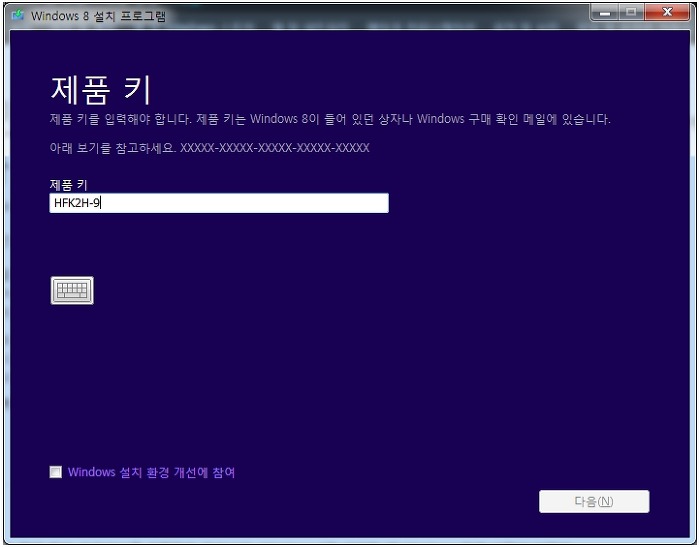Click the disabled maximize button in title bar
The width and height of the screenshot is (700, 547).
(x=631, y=13)
